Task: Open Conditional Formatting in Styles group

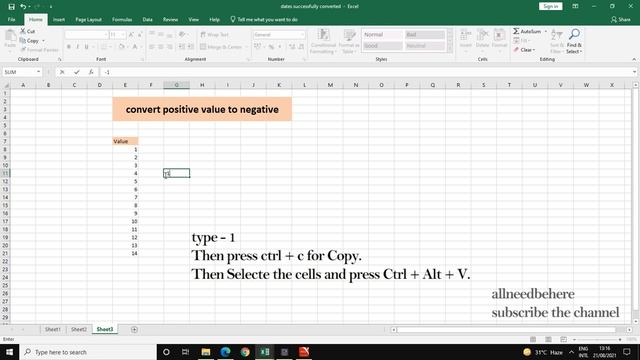Action: tap(323, 41)
